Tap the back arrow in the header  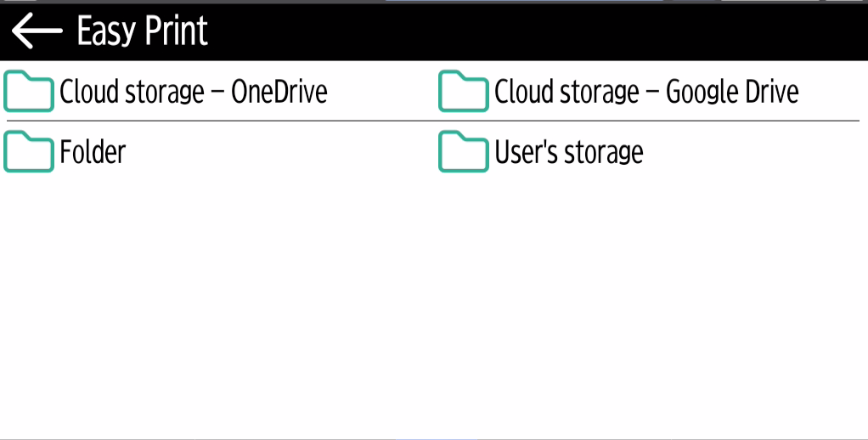tap(37, 31)
